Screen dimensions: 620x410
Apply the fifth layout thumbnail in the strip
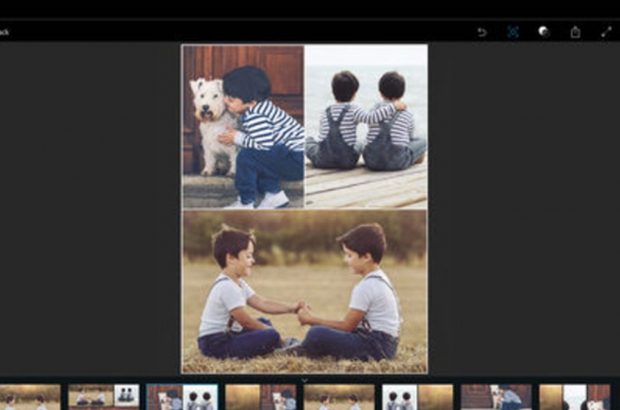tap(339, 397)
